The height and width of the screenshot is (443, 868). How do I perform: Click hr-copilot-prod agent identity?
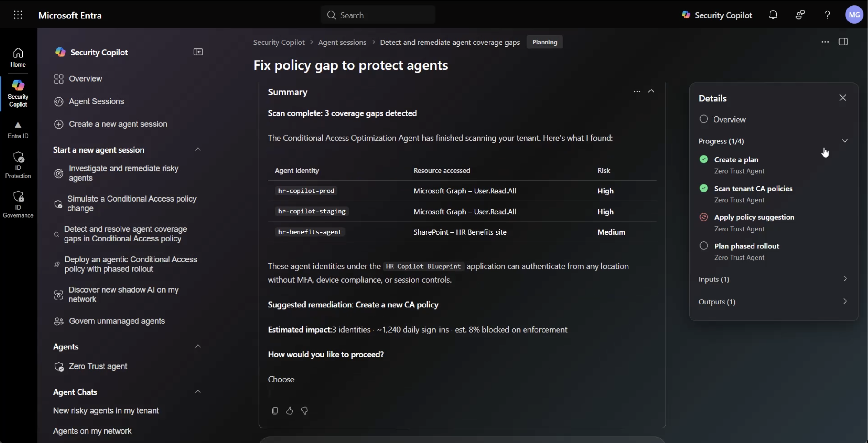(x=306, y=191)
